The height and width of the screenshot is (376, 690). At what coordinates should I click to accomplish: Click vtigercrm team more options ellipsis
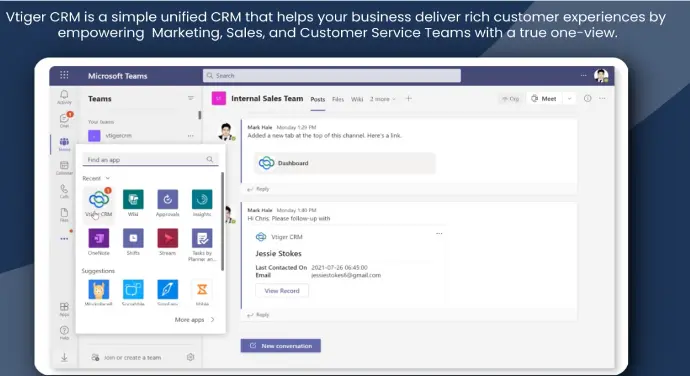coord(191,136)
